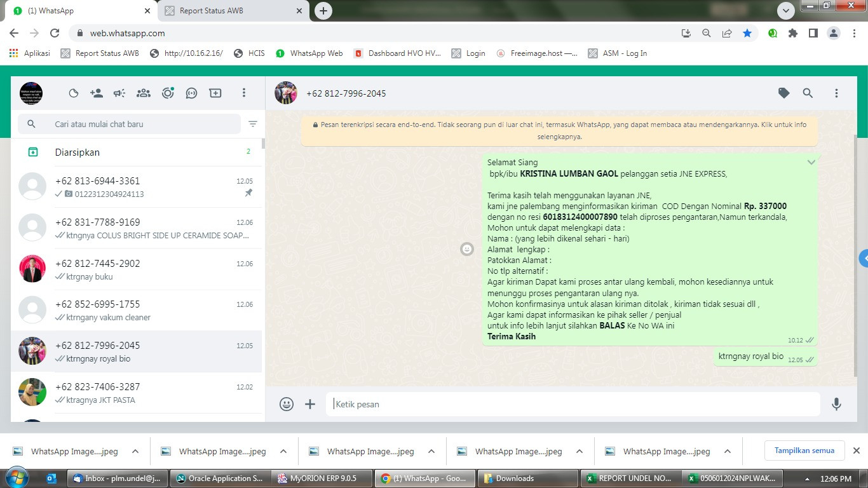The height and width of the screenshot is (488, 868).
Task: Toggle the bookmark star for this page
Action: [747, 33]
